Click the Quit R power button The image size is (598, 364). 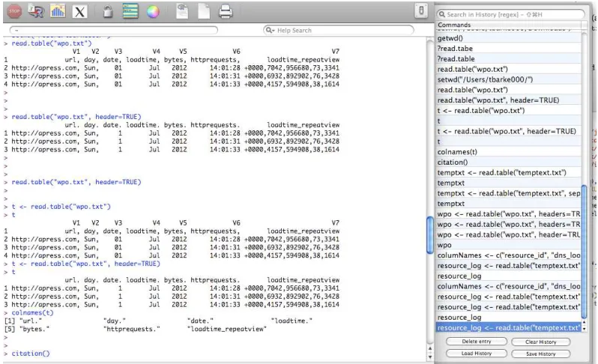tap(421, 10)
